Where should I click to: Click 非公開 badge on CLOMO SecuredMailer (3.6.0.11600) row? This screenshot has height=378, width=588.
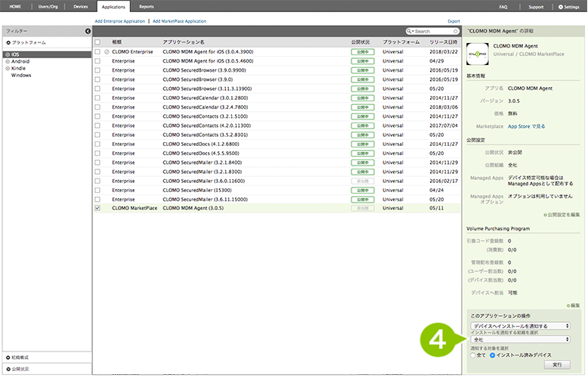[363, 181]
